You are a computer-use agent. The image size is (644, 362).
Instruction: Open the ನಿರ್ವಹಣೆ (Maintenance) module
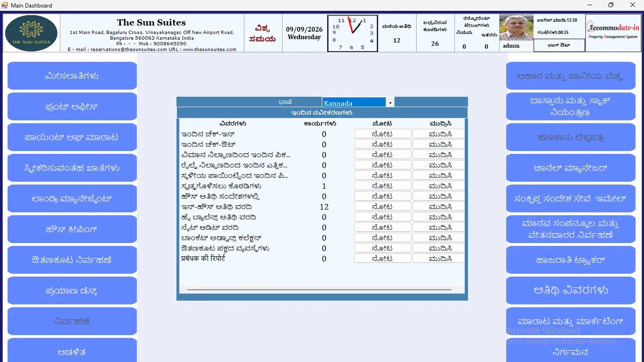72,321
